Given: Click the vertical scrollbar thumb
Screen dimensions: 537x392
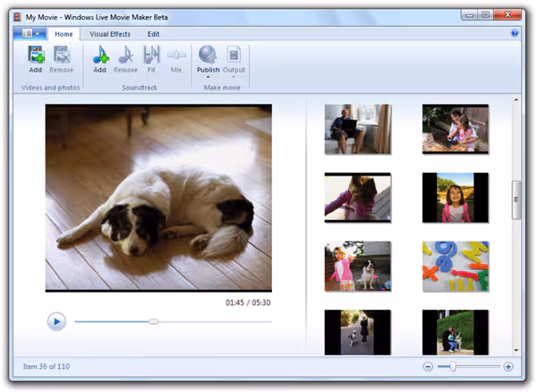Looking at the screenshot, I should 516,200.
